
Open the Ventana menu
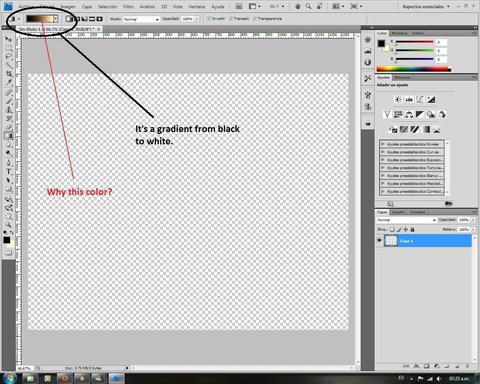pos(197,7)
